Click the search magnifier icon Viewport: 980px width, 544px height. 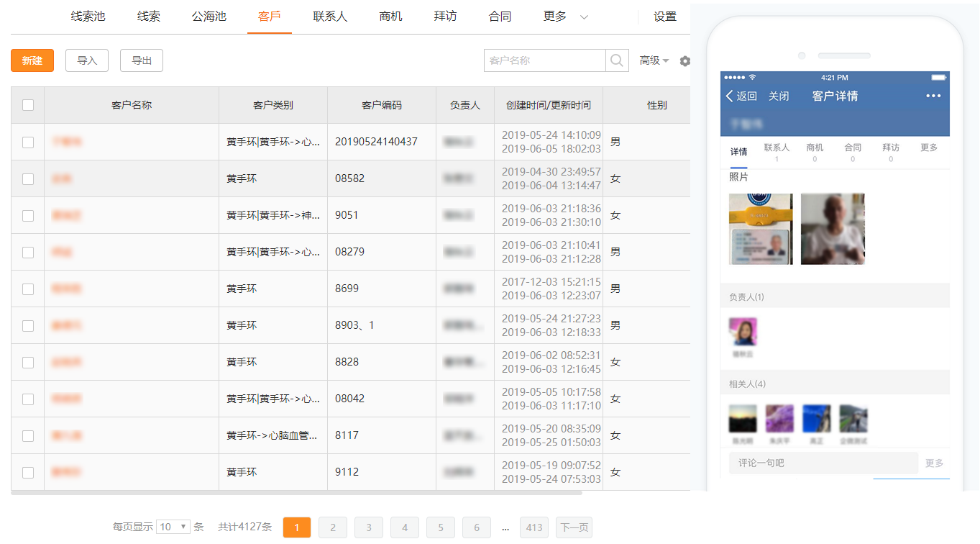[617, 60]
